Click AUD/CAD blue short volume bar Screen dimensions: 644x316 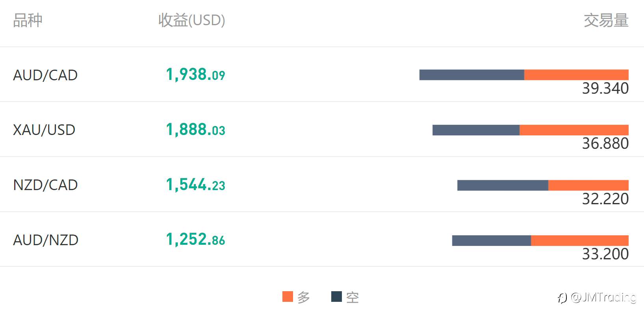471,75
